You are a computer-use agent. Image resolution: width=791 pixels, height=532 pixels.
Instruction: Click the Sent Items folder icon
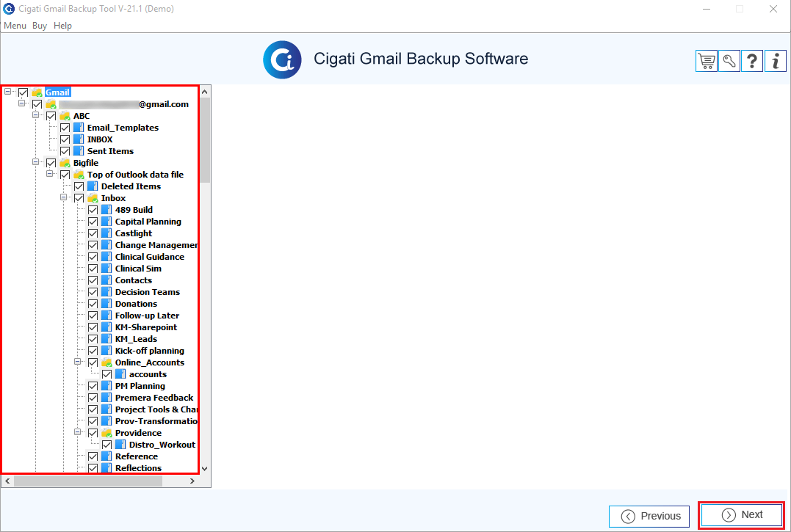pos(79,151)
